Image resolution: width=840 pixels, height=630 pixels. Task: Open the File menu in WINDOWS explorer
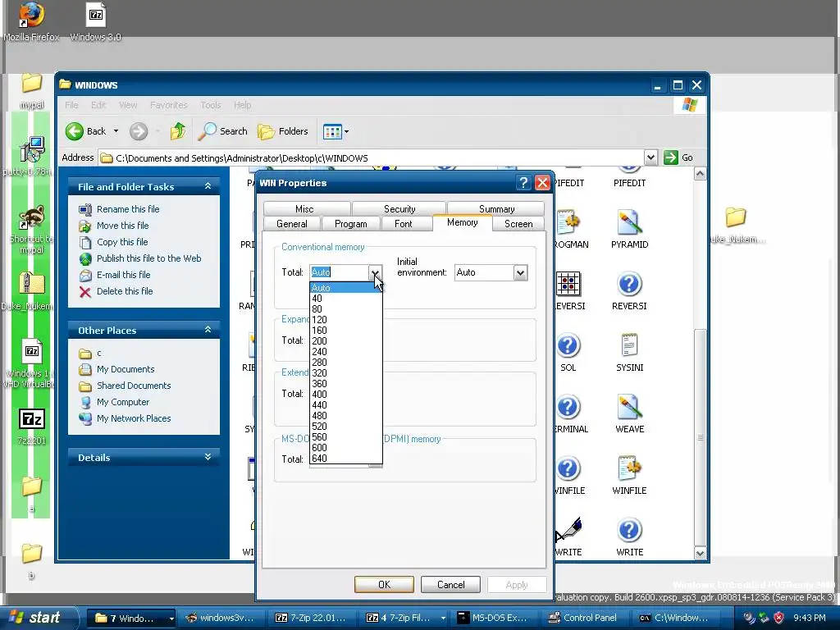point(71,105)
